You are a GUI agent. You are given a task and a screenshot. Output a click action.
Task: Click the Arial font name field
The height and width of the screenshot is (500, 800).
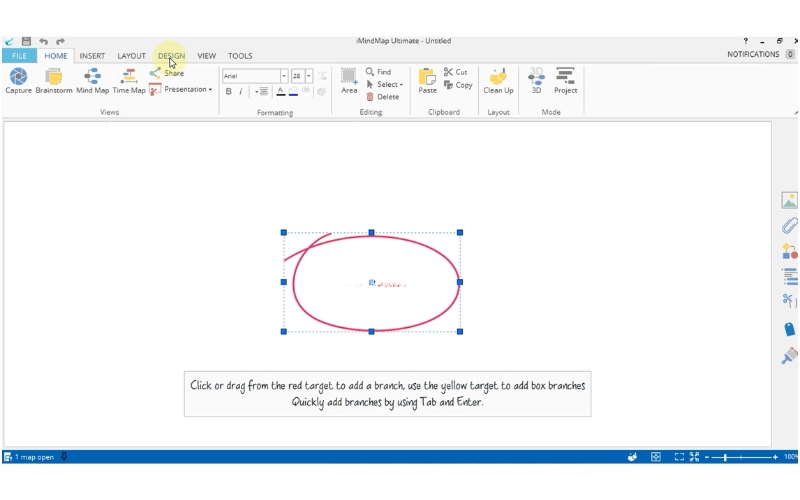pos(251,76)
